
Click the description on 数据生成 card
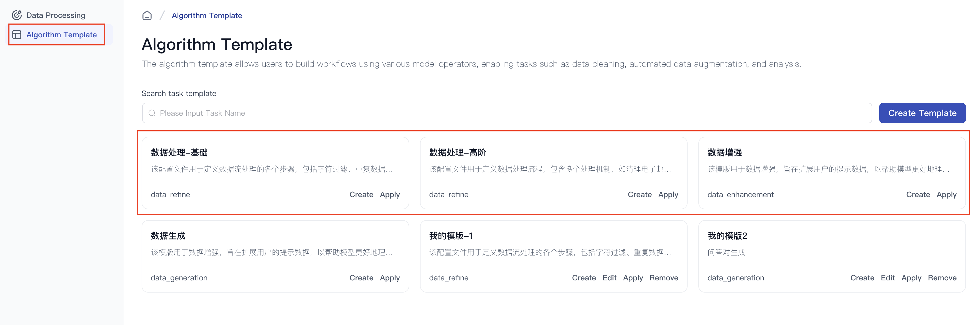click(x=272, y=252)
